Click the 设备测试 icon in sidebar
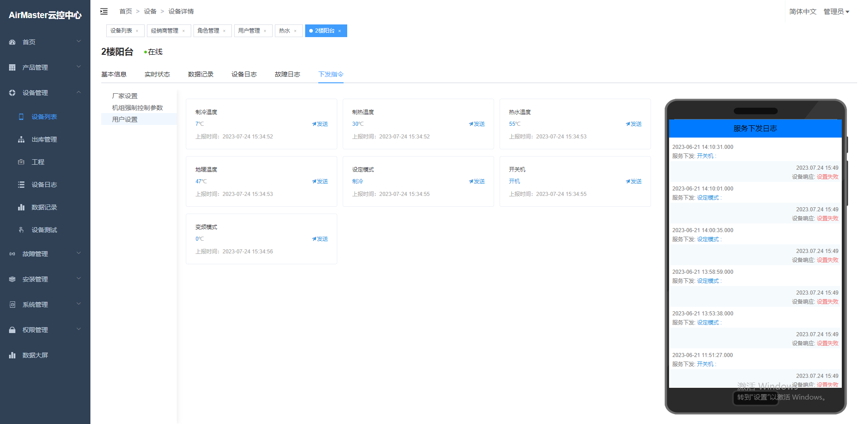 [x=21, y=230]
